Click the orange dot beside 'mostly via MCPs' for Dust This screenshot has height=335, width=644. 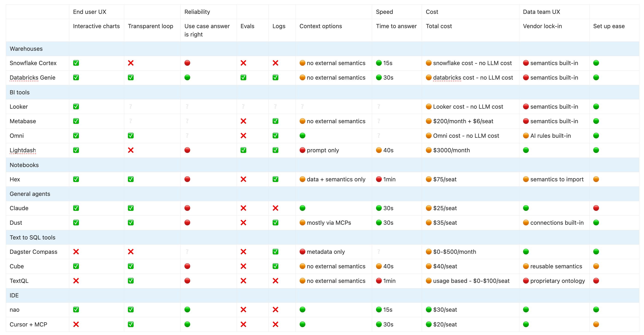coord(303,223)
